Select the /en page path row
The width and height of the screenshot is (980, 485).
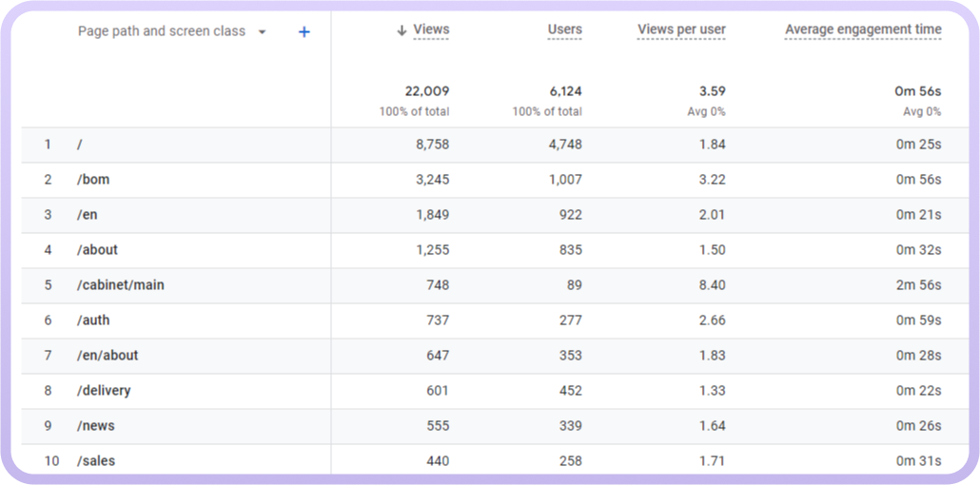coord(87,215)
